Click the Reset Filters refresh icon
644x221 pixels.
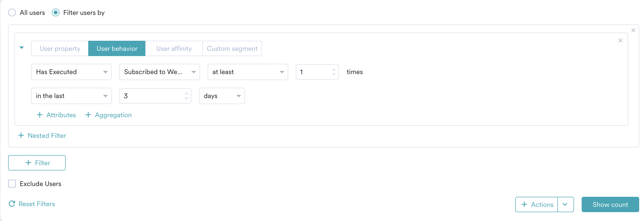pos(12,204)
